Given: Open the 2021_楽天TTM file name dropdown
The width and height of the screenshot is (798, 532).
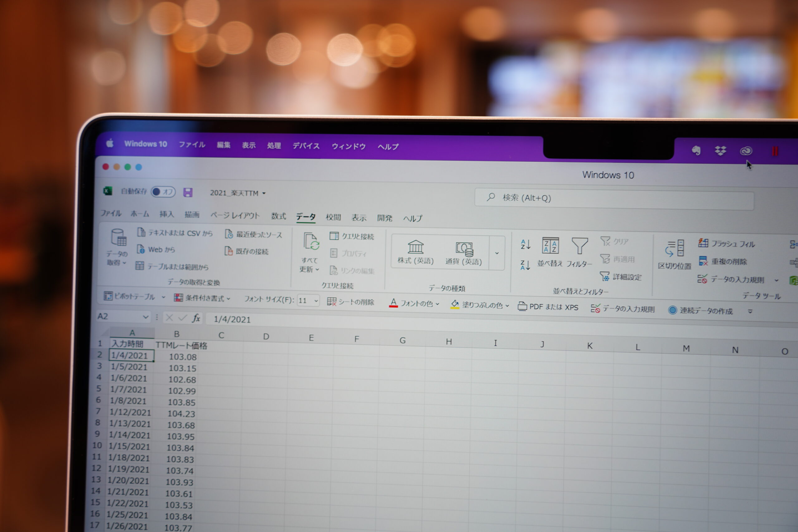Looking at the screenshot, I should 264,193.
